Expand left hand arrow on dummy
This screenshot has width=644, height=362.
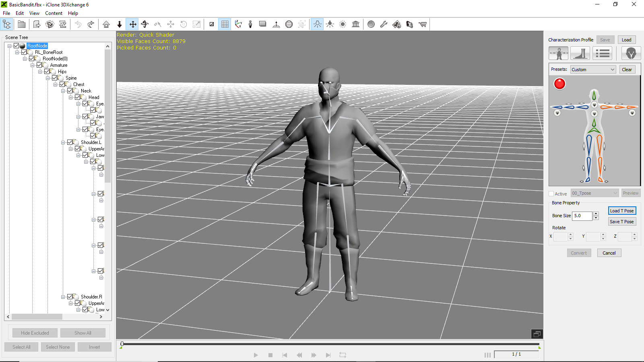tap(632, 113)
